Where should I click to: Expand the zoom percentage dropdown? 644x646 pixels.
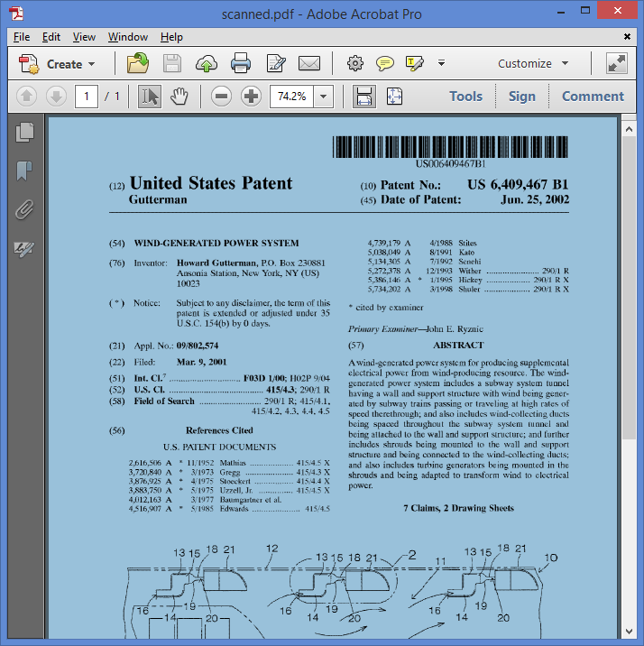point(324,97)
